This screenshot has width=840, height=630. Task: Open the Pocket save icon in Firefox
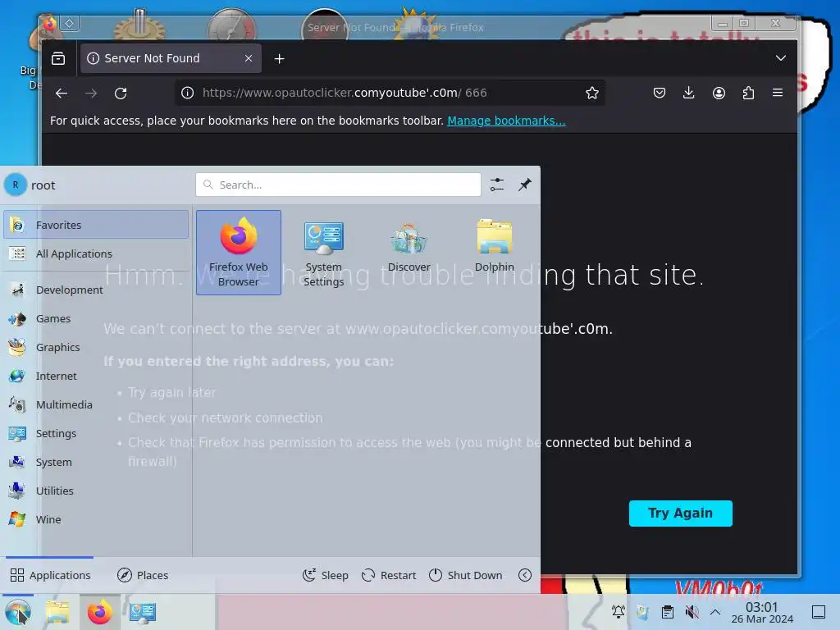(660, 93)
